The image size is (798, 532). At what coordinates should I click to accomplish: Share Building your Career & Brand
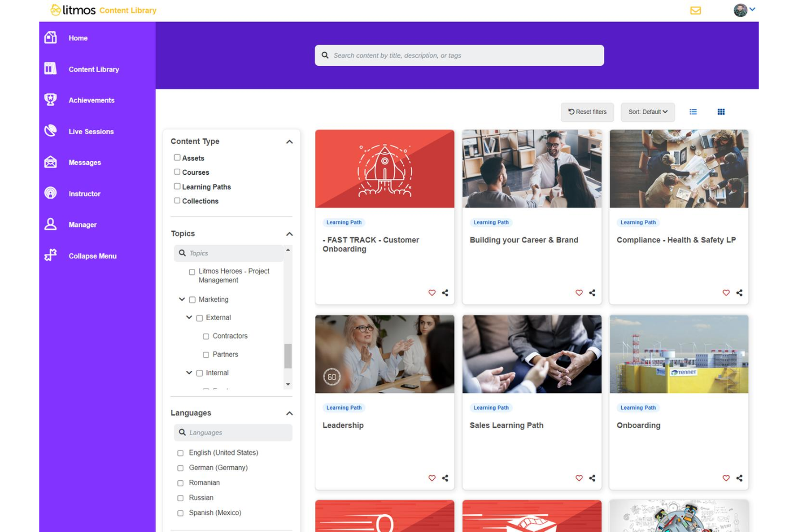pyautogui.click(x=593, y=293)
